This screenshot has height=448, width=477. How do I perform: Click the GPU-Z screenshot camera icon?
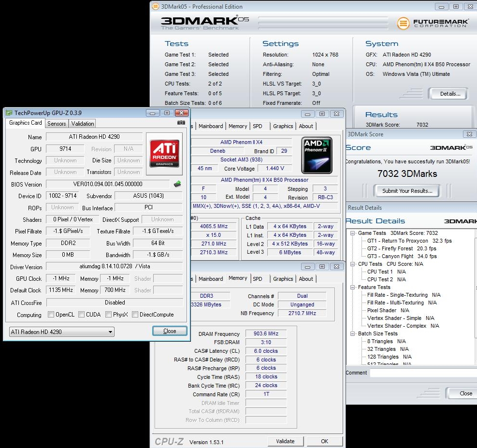tap(181, 123)
